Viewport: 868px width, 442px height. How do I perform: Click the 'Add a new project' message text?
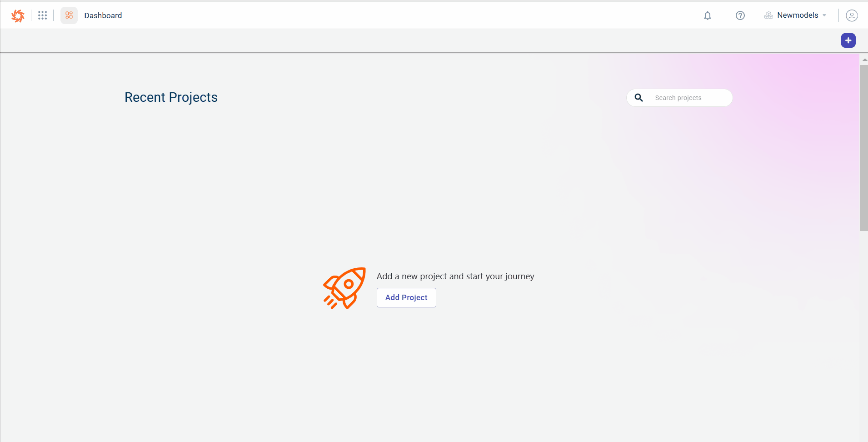click(455, 276)
